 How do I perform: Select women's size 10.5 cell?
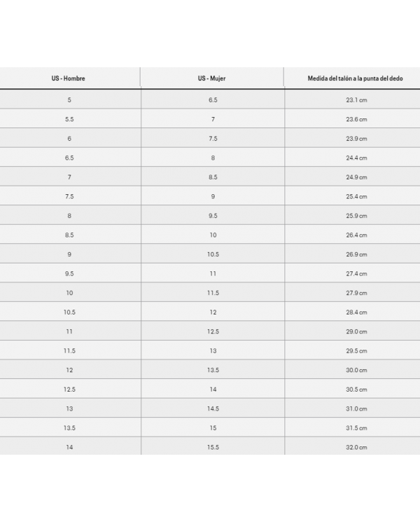[x=213, y=254]
